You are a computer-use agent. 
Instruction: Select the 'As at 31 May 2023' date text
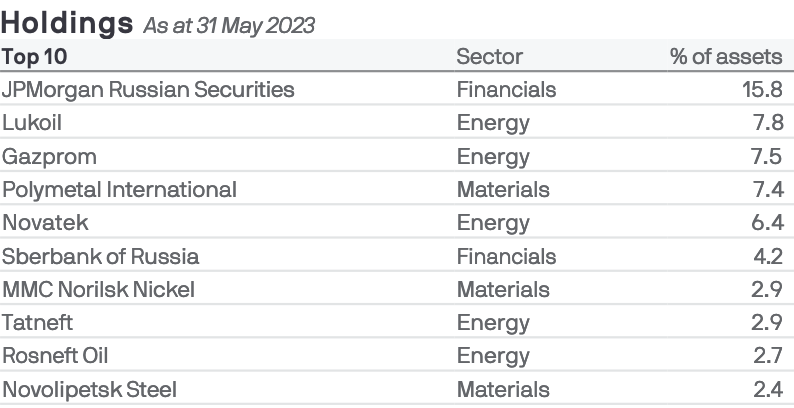pyautogui.click(x=229, y=26)
